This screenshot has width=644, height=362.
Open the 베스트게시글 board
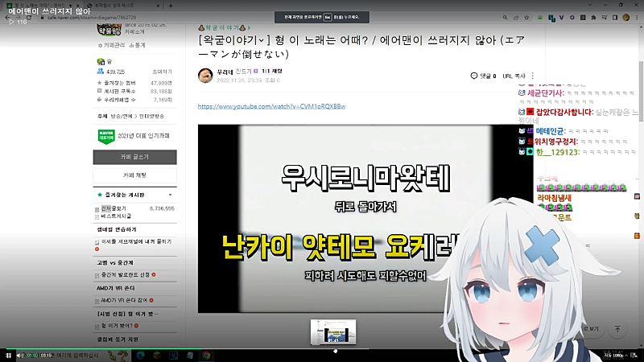(116, 216)
